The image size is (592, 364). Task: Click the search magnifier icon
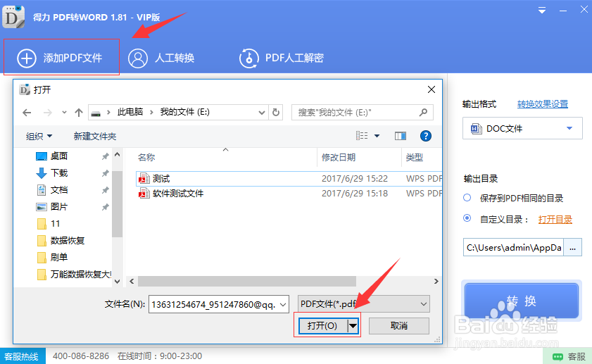coord(423,112)
